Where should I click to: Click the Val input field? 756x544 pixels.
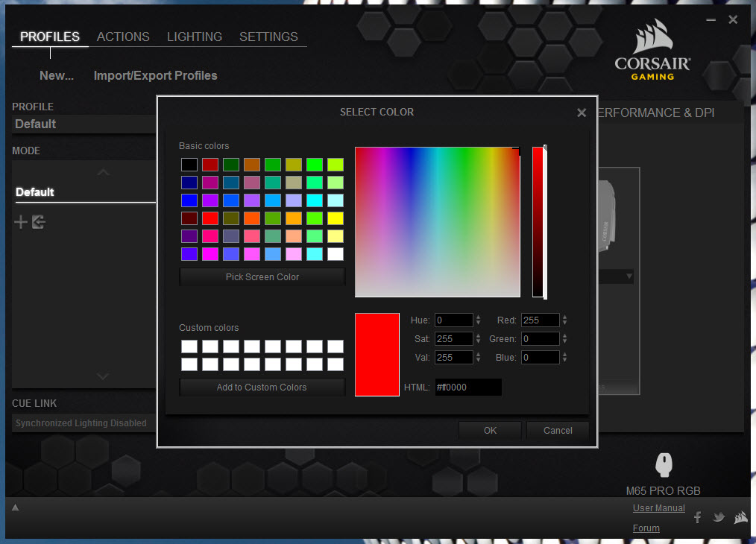[454, 357]
